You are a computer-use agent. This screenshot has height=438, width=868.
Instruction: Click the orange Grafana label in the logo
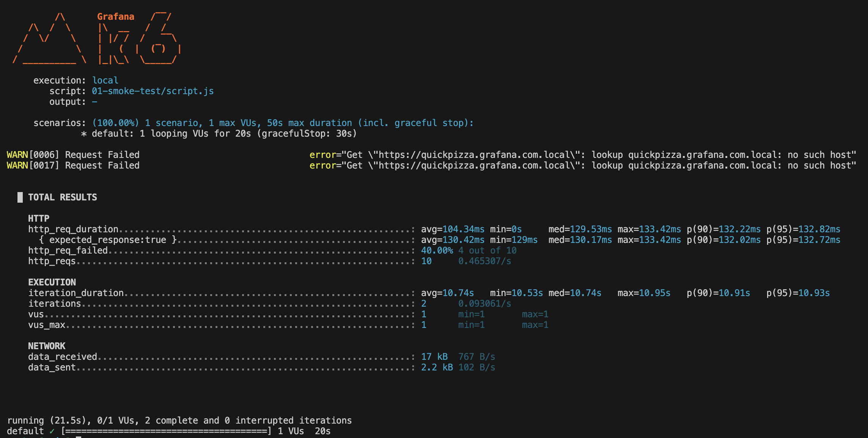(x=116, y=17)
